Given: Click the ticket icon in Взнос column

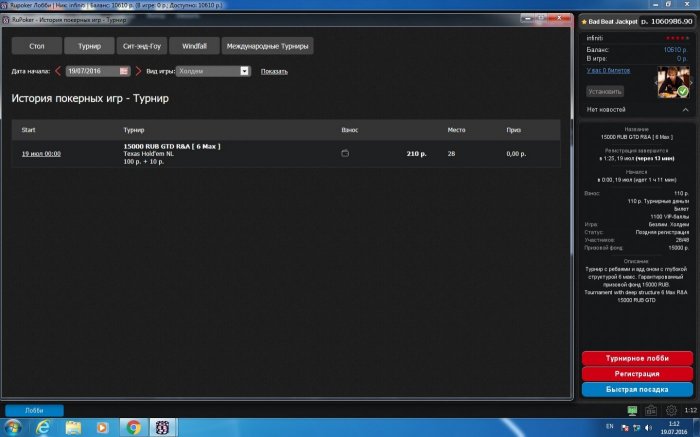Looking at the screenshot, I should point(345,153).
